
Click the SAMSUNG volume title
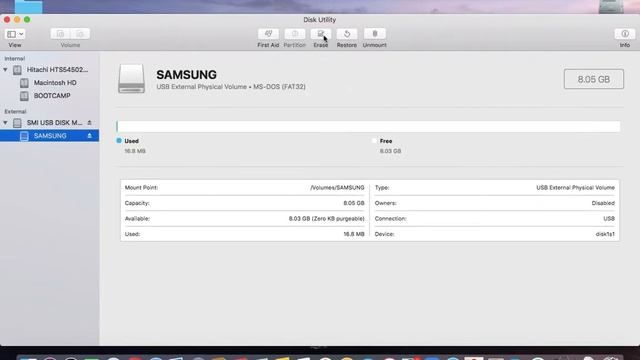(187, 75)
